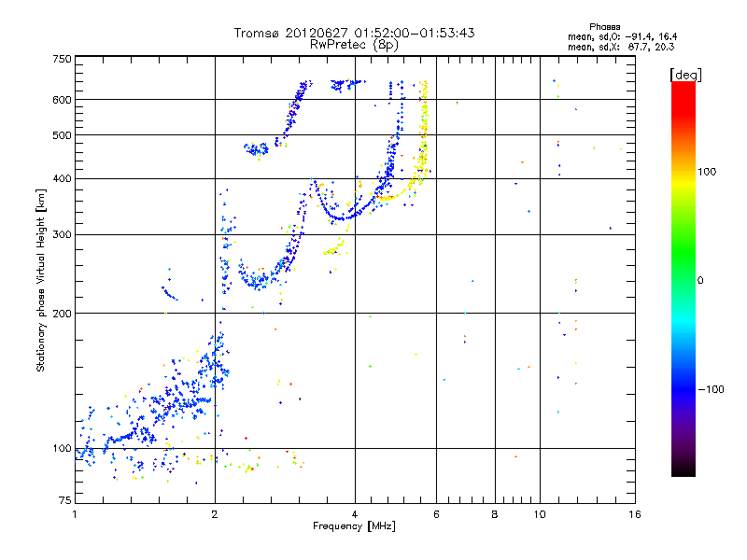
Task: Click the "100" label beside the colorbar
Action: [707, 172]
